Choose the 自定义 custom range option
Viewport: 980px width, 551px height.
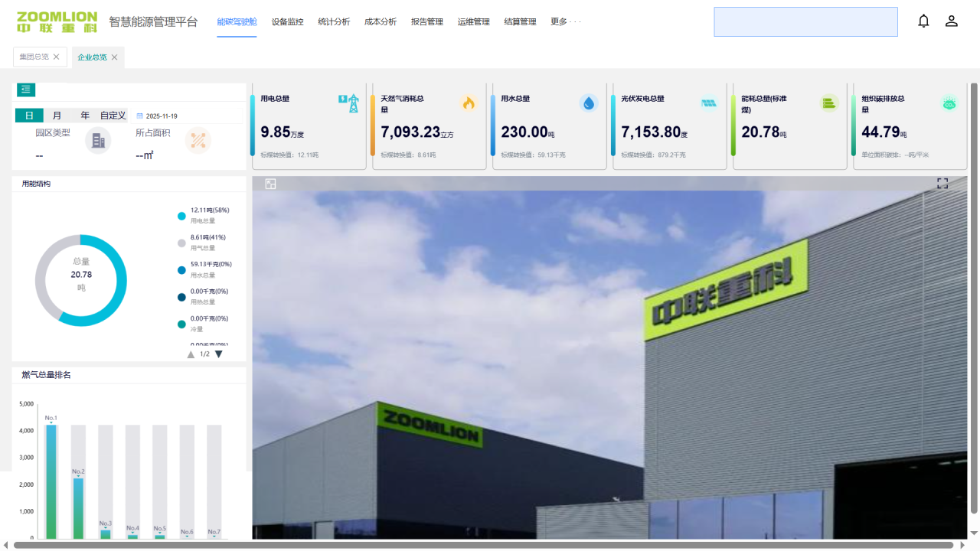point(113,116)
